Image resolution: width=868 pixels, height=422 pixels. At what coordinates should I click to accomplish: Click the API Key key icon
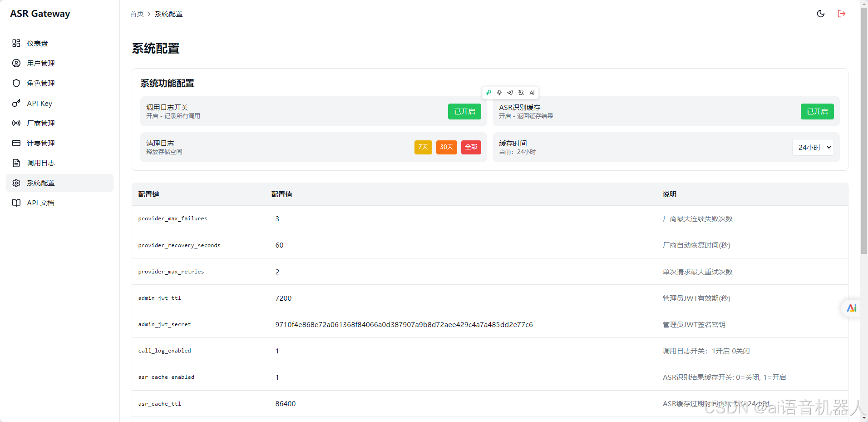pyautogui.click(x=16, y=103)
